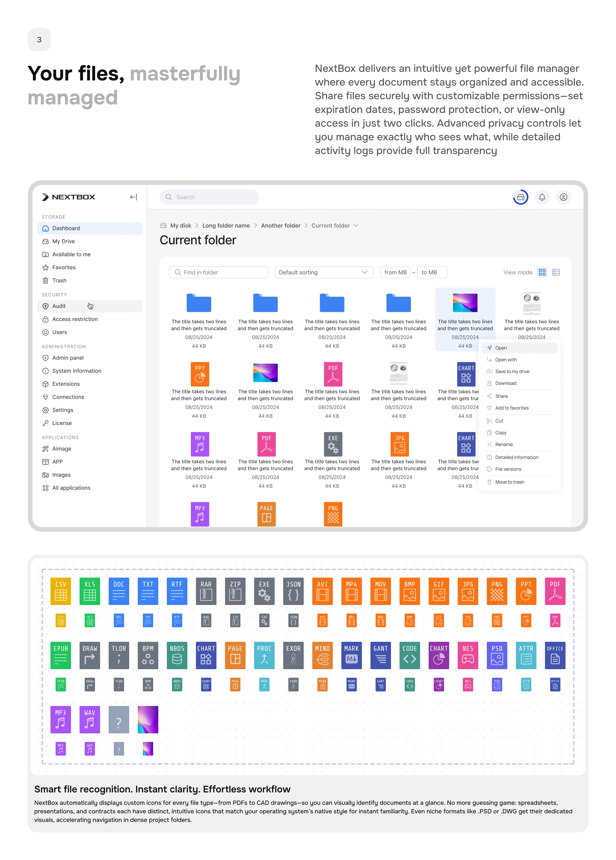
Task: Open the user profile icon
Action: click(563, 197)
